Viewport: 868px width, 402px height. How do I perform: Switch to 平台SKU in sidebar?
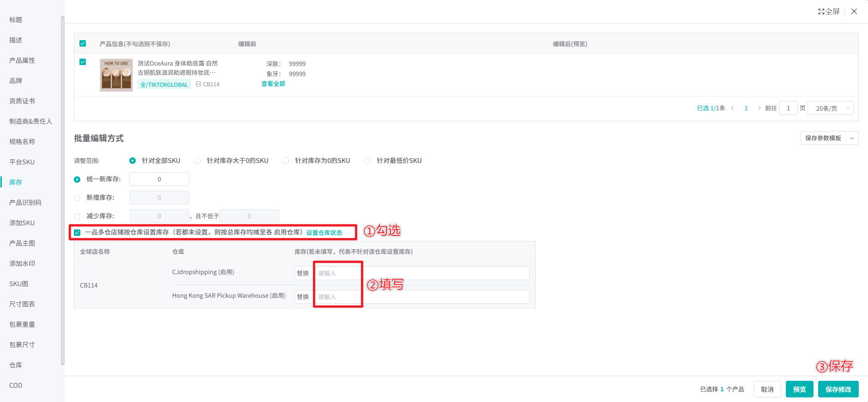(22, 162)
